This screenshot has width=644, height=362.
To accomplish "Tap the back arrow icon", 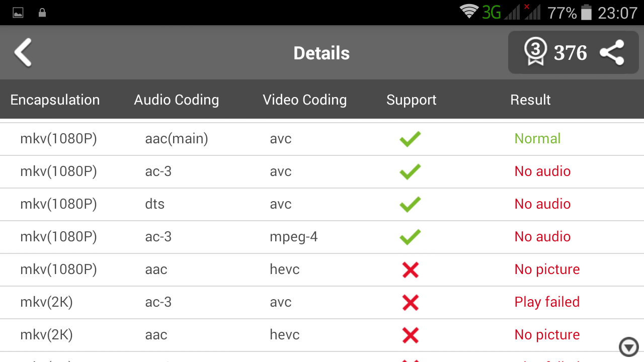I will [23, 53].
